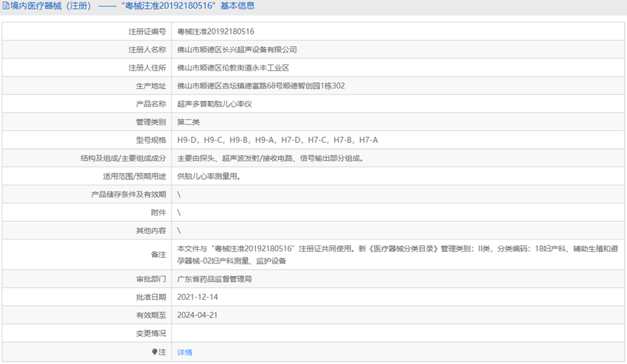Click the 产品名称 label
627x364 pixels.
(x=150, y=104)
